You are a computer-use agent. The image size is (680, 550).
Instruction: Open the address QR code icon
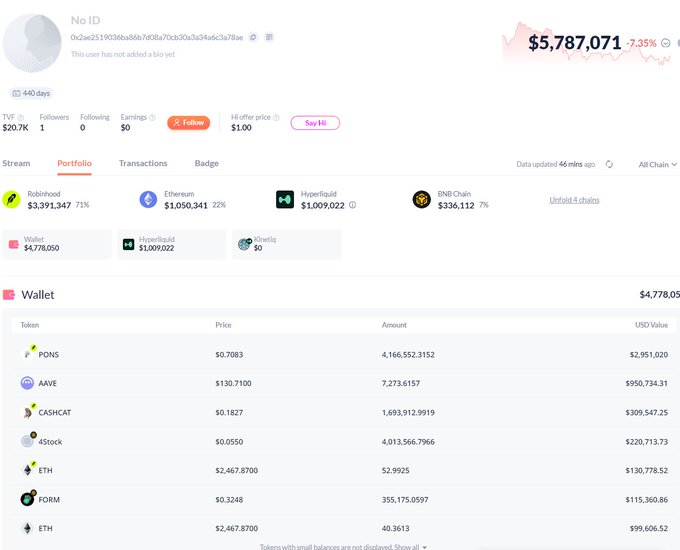pos(269,37)
